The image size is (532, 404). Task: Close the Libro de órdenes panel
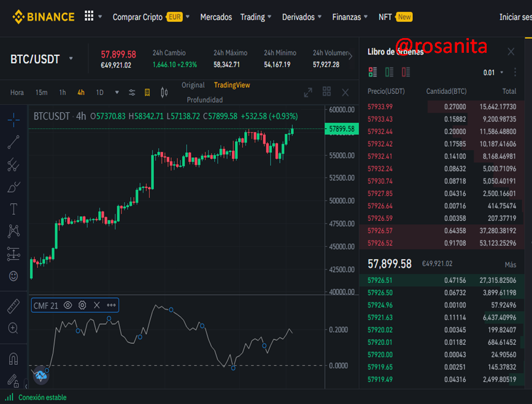pyautogui.click(x=511, y=52)
